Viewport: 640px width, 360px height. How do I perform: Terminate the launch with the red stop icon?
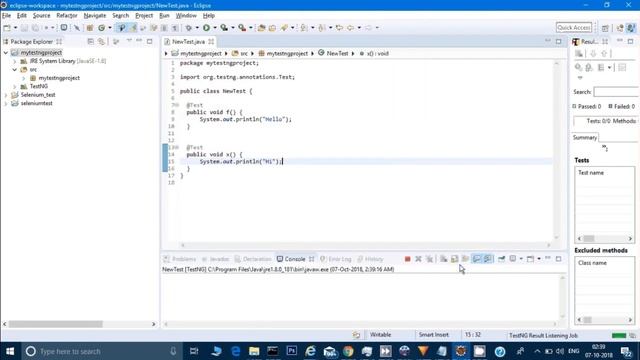click(407, 259)
